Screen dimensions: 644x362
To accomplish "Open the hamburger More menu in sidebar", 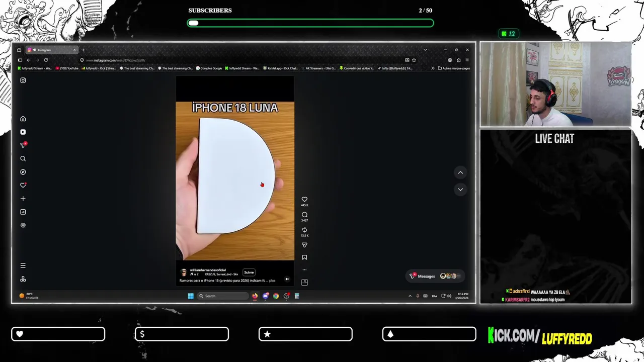I will pos(23,265).
